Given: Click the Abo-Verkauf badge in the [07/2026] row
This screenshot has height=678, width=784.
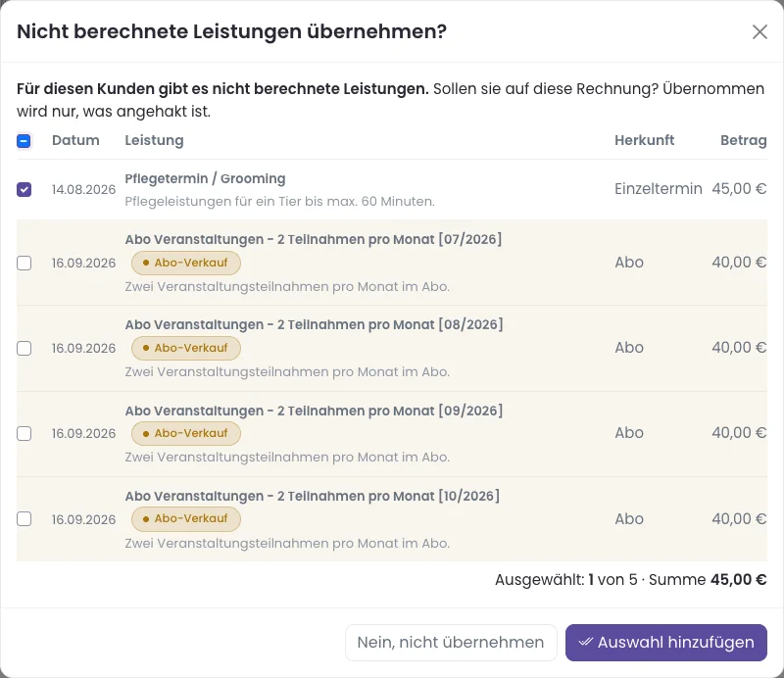Looking at the screenshot, I should click(x=186, y=263).
